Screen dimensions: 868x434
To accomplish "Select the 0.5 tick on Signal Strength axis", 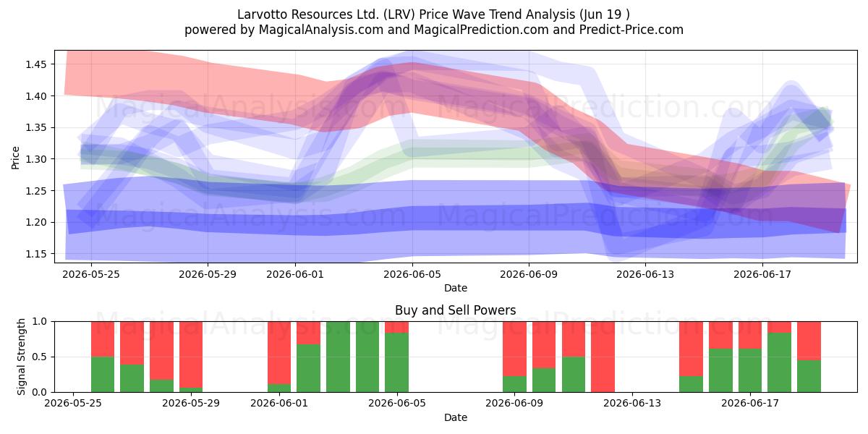I will click(40, 357).
